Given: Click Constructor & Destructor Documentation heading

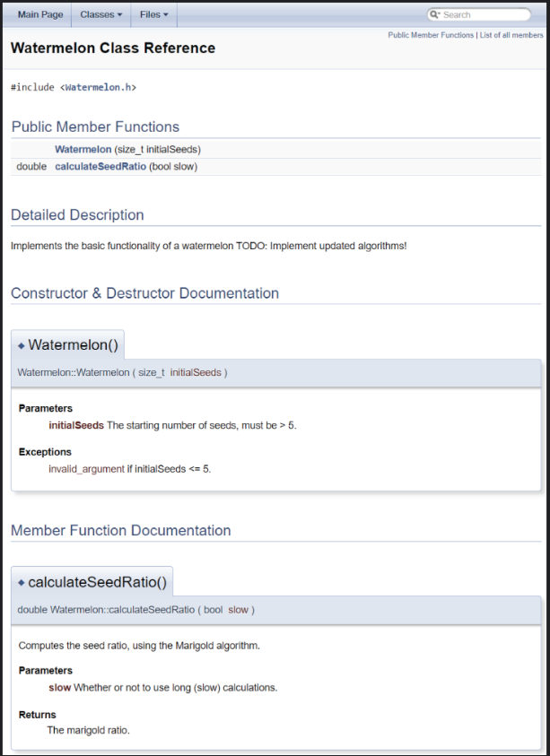Looking at the screenshot, I should [144, 293].
